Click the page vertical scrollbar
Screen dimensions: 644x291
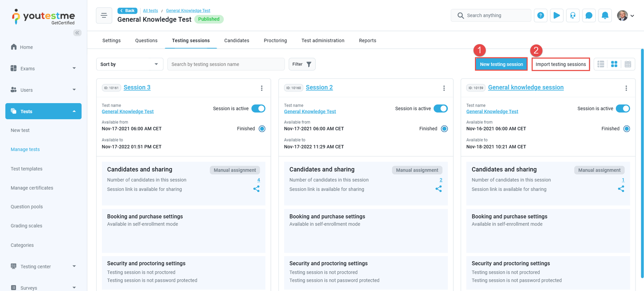click(642, 163)
